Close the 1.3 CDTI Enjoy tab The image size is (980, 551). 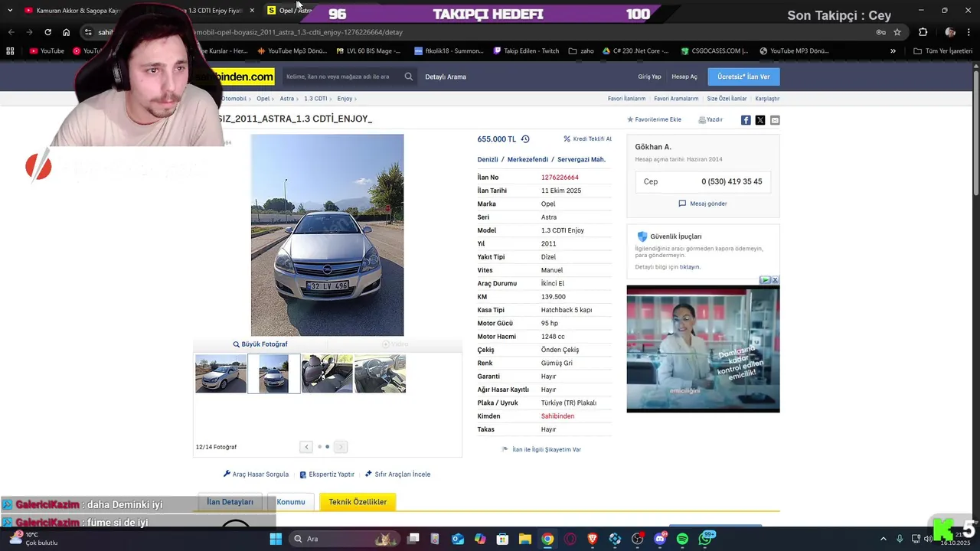(252, 11)
